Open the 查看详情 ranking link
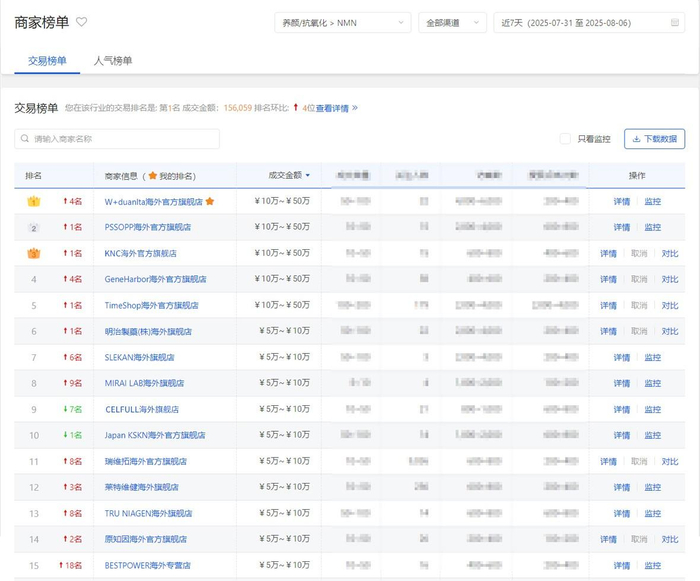 pyautogui.click(x=332, y=108)
